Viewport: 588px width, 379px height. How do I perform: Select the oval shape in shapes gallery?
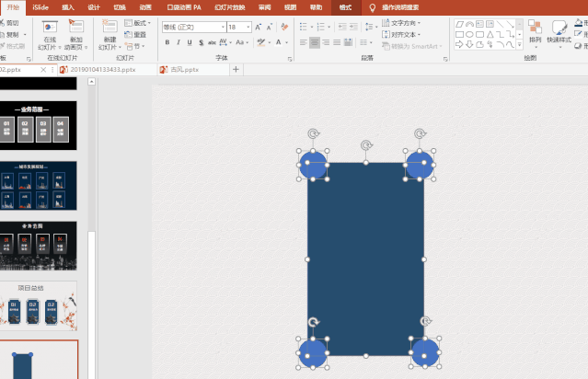pos(469,34)
